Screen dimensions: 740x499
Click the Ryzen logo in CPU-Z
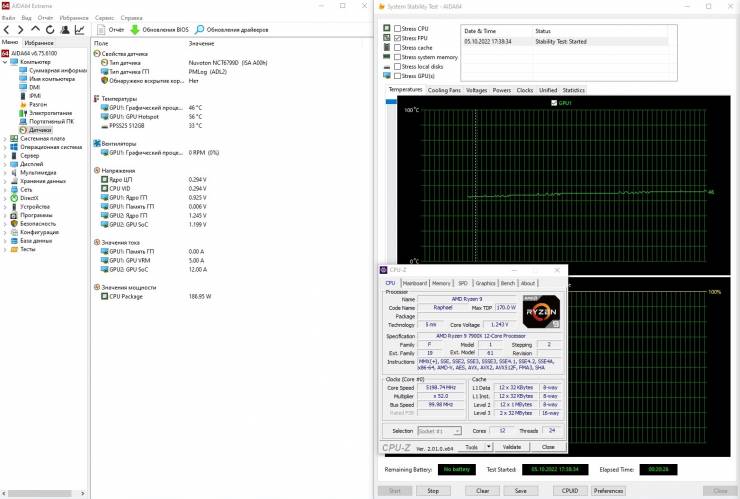(x=541, y=312)
